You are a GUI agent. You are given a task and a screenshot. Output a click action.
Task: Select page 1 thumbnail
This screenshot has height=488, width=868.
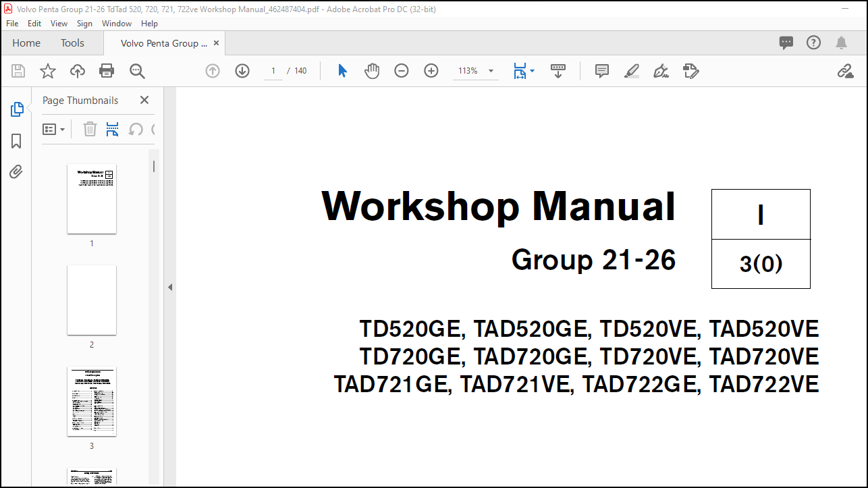pyautogui.click(x=92, y=199)
